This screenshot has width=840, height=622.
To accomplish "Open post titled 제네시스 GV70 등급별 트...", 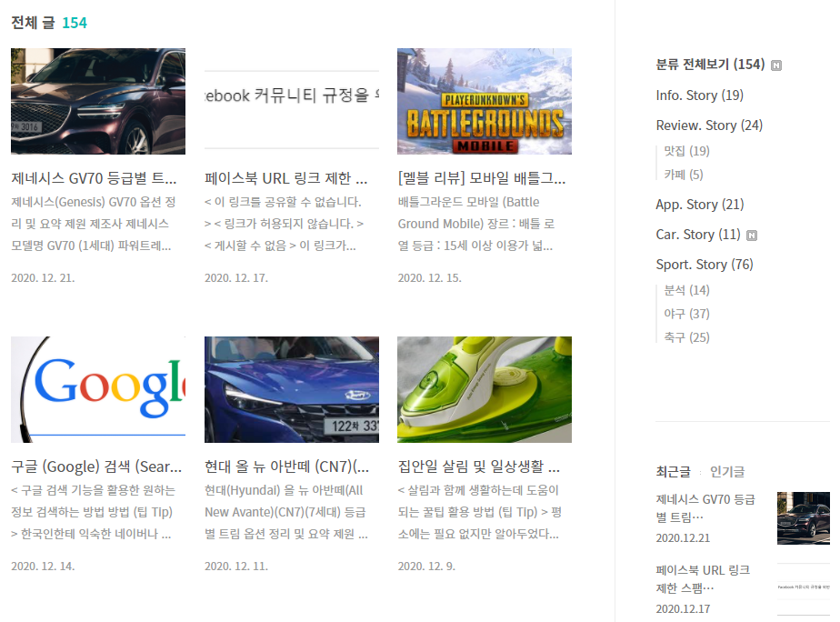I will click(x=94, y=178).
